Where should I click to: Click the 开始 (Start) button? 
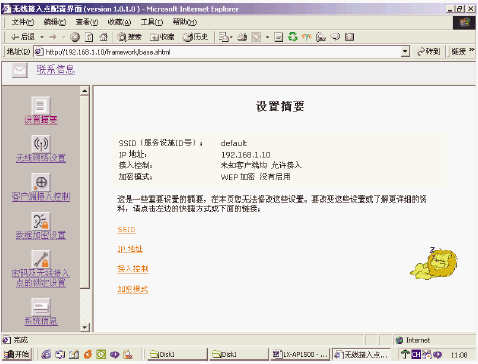(17, 354)
